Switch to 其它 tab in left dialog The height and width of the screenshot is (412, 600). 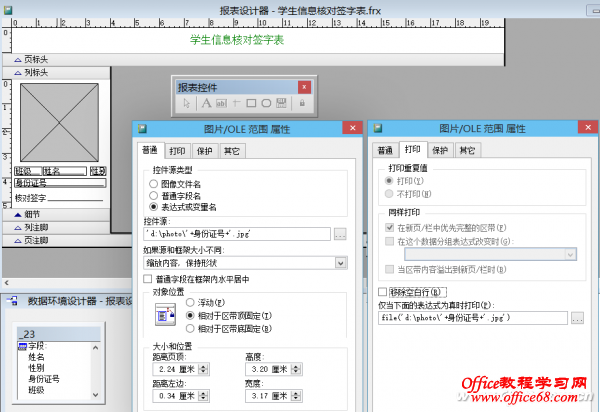232,151
